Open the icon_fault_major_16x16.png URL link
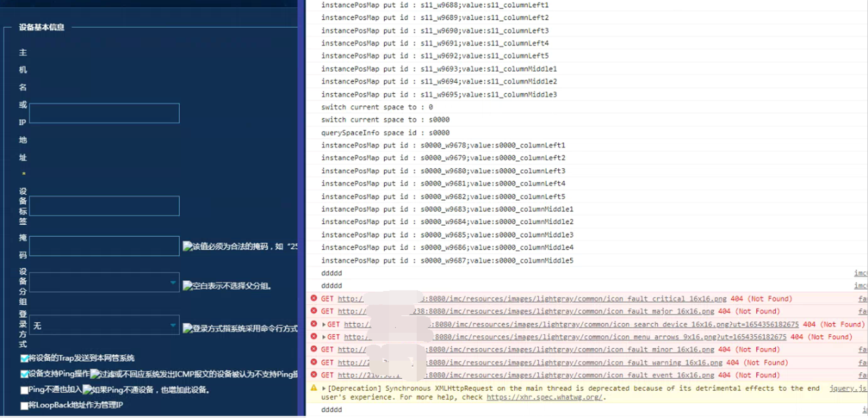 click(526, 311)
